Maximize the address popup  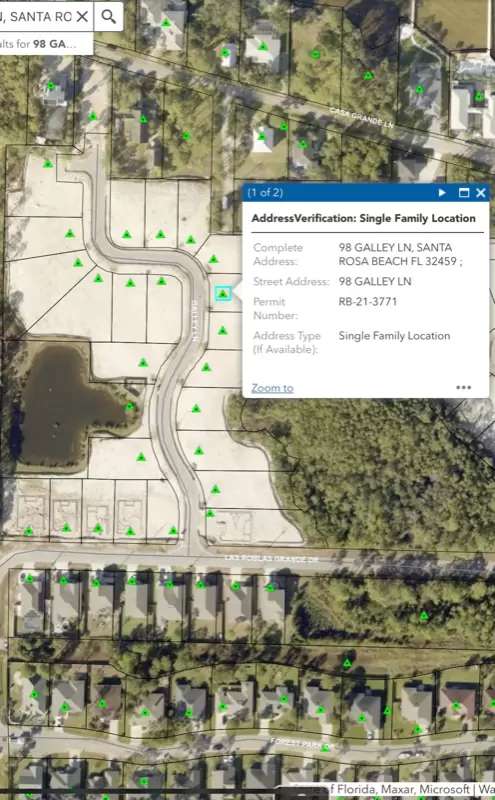click(463, 192)
